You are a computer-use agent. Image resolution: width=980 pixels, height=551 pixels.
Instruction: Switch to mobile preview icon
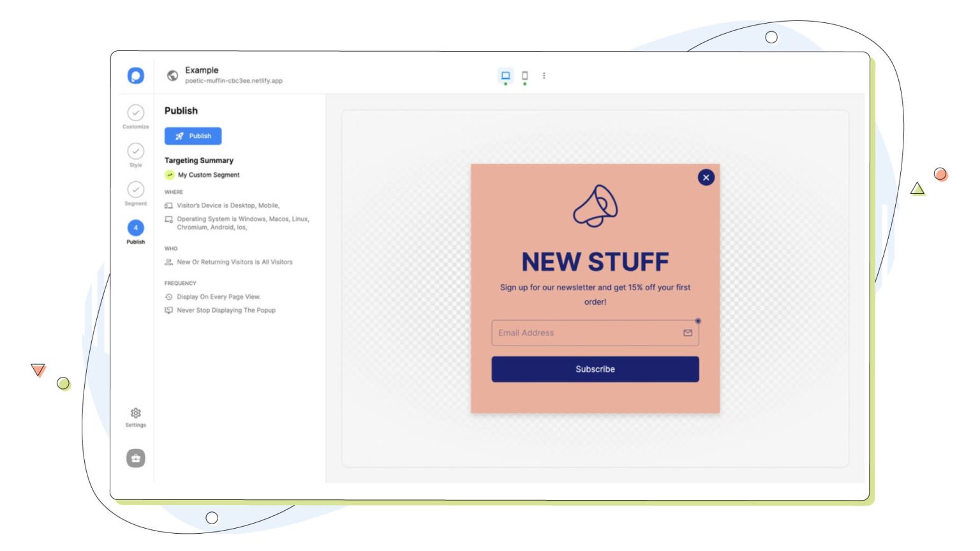(x=524, y=76)
